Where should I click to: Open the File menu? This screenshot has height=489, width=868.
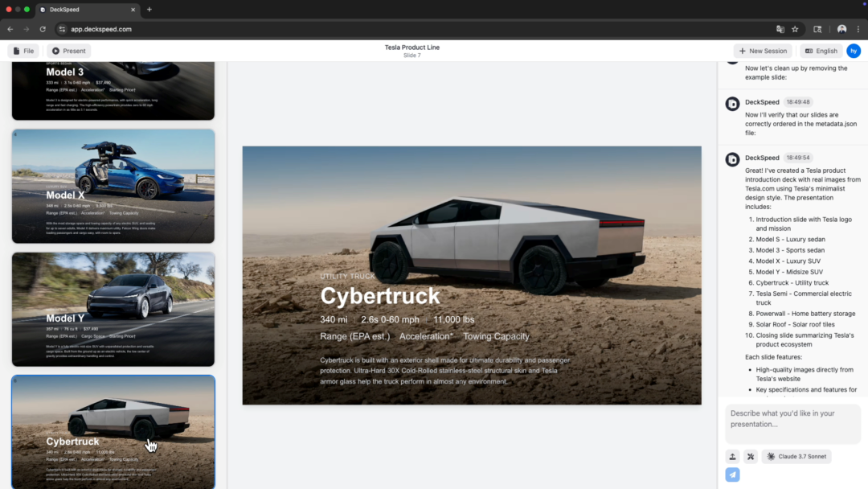click(23, 51)
